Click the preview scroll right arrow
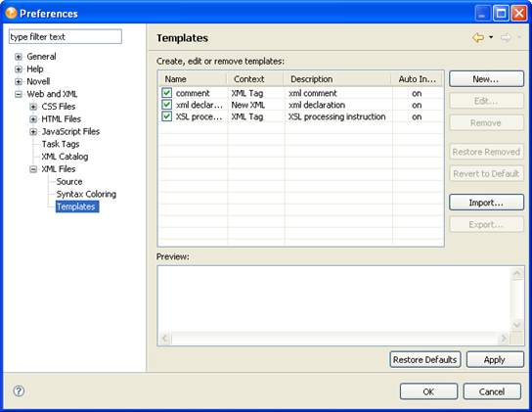The height and width of the screenshot is (412, 532). click(504, 338)
